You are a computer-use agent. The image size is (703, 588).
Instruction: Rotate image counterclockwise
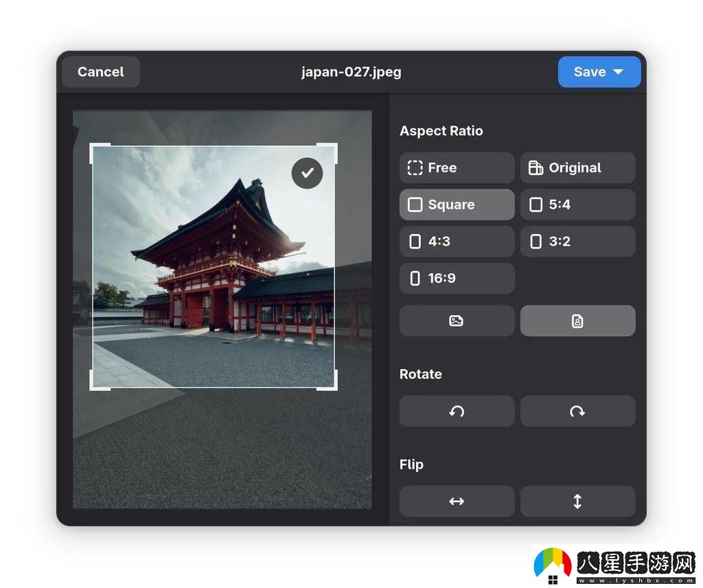pyautogui.click(x=457, y=411)
